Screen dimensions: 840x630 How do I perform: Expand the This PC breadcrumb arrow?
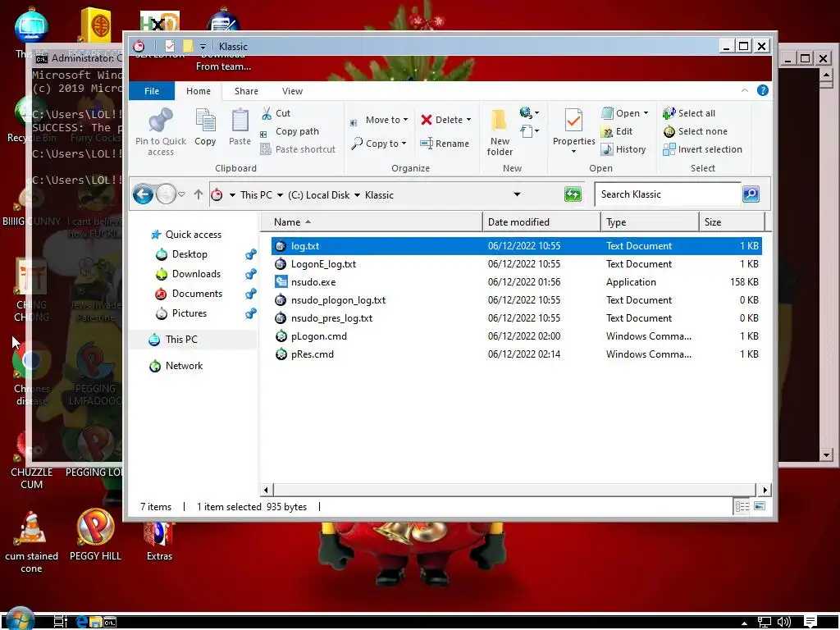click(280, 195)
